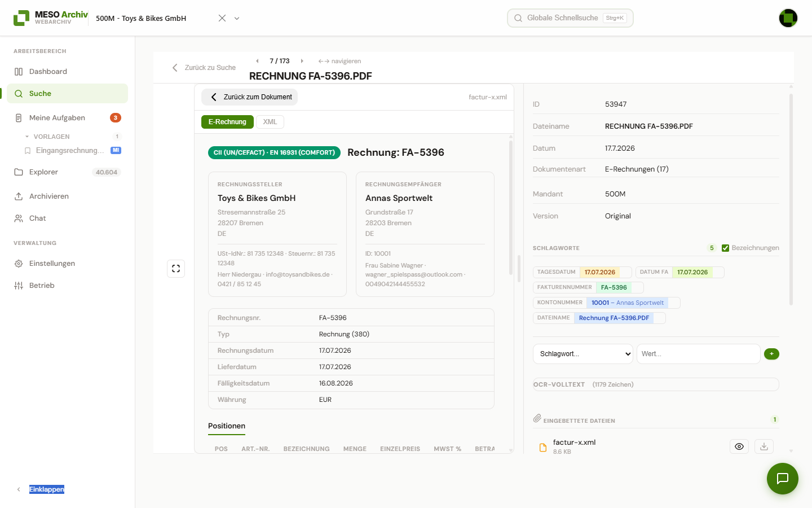
Task: Preview factur-x.xml with the eye icon
Action: [x=739, y=446]
